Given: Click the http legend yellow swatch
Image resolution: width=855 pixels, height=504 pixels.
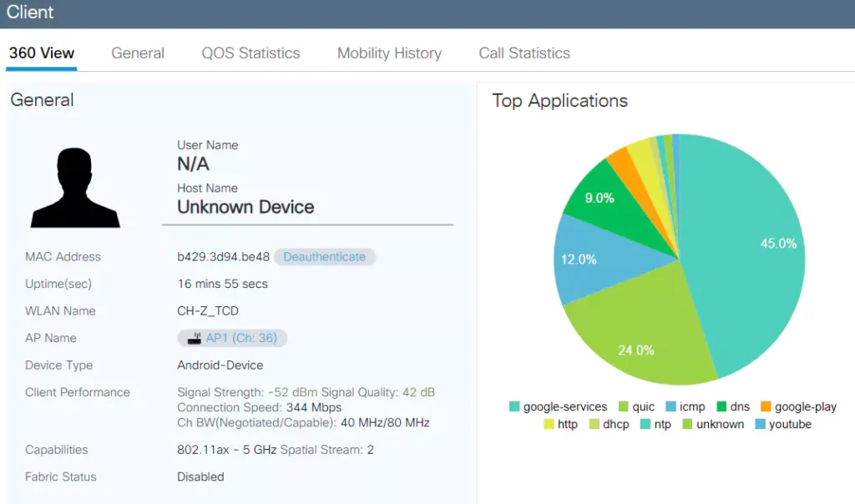Looking at the screenshot, I should (x=549, y=425).
